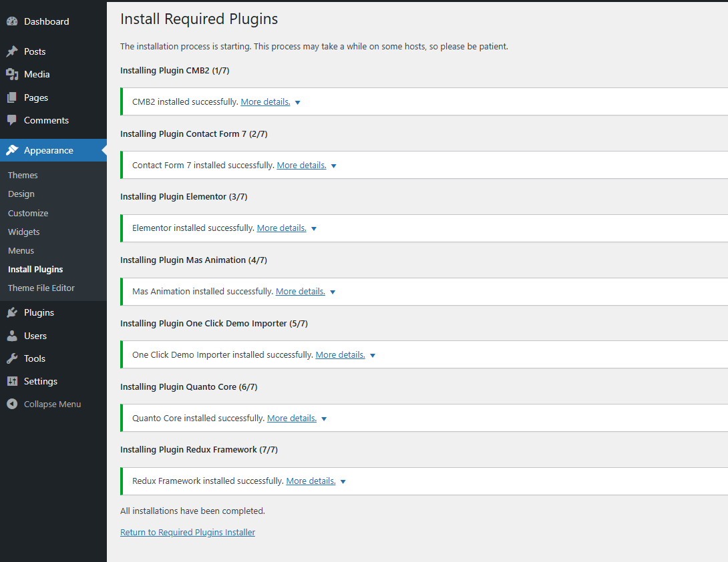
Task: Expand Quanto Core details arrow
Action: coord(324,418)
